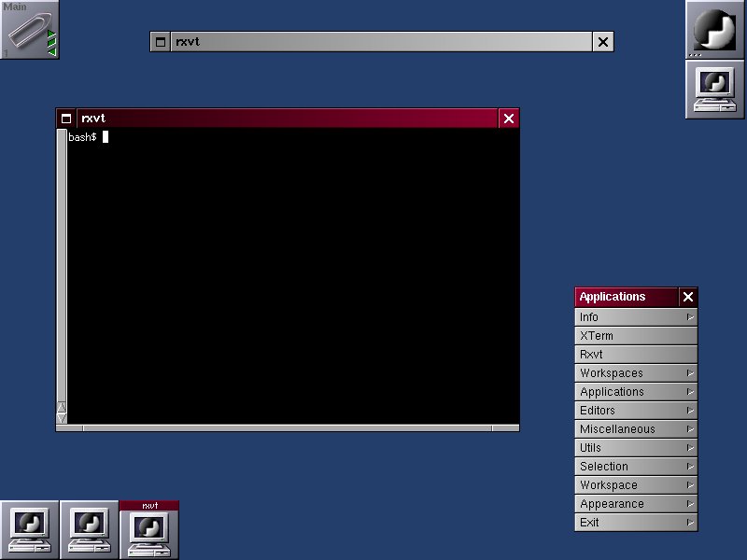Launch the terminal from the right dock computer icon
747x560 pixels.
point(714,89)
